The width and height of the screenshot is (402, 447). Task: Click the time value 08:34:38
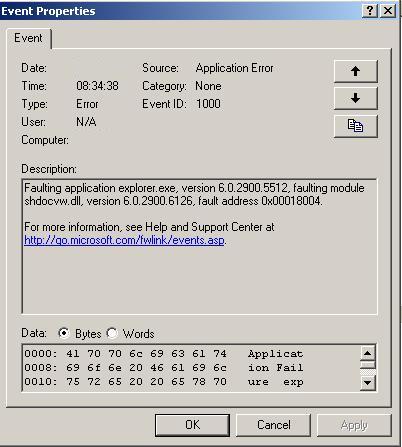[97, 86]
